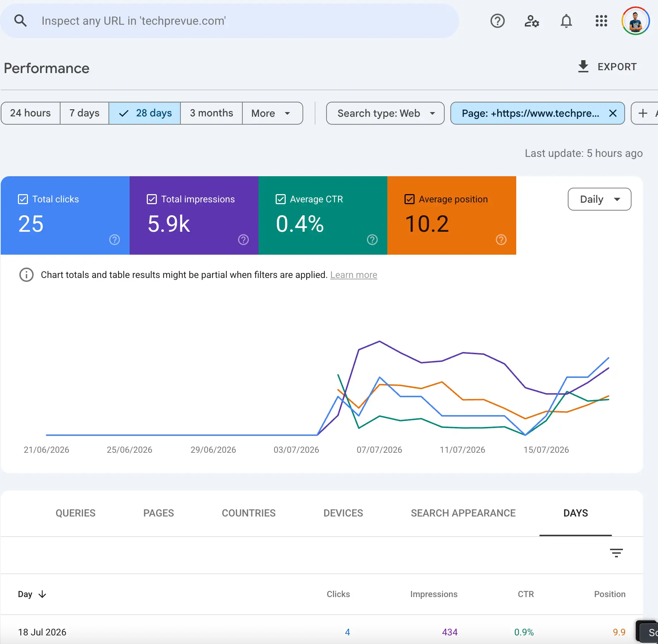Open the account profile avatar

point(635,21)
